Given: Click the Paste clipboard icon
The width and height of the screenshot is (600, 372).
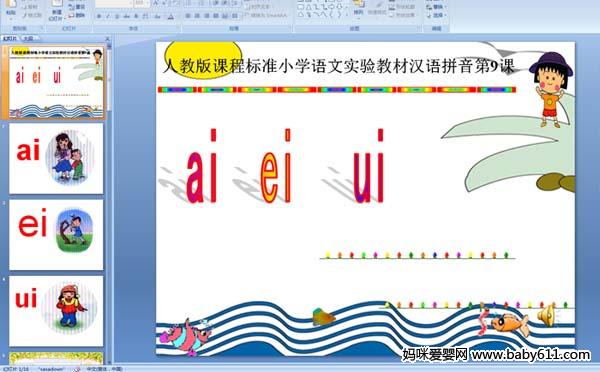Looking at the screenshot, I should pyautogui.click(x=11, y=3).
